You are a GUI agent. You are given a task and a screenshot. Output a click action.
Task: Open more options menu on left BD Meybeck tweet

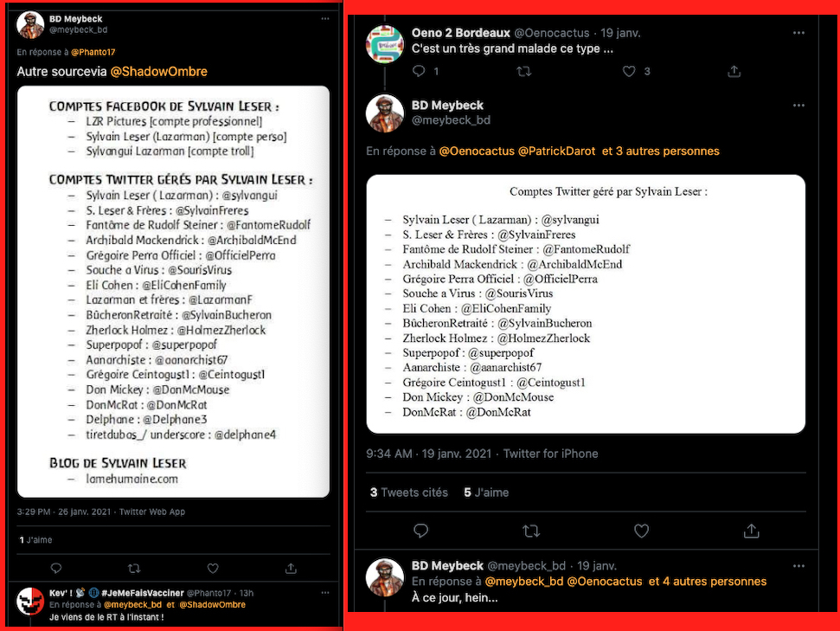tap(325, 17)
